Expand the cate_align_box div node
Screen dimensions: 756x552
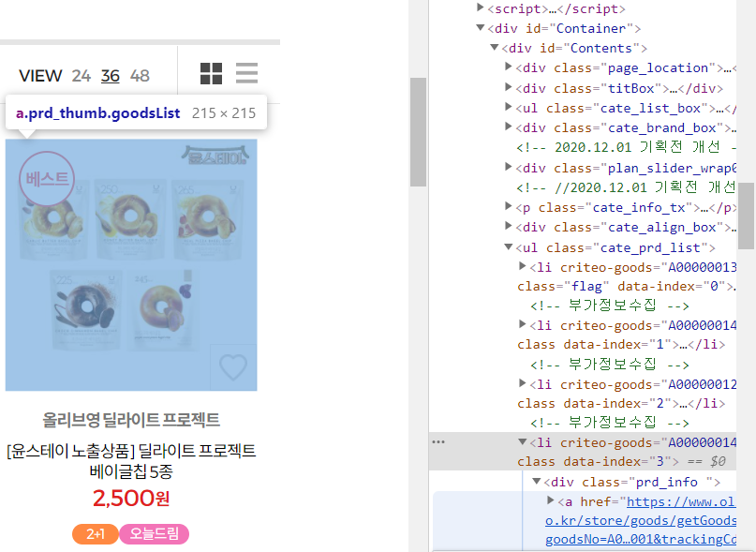(x=508, y=226)
